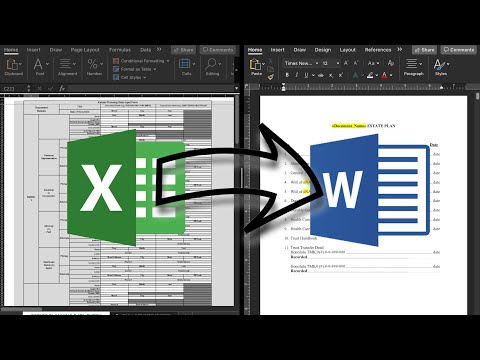Switch to Word References tab
480x360 pixels.
coord(378,50)
